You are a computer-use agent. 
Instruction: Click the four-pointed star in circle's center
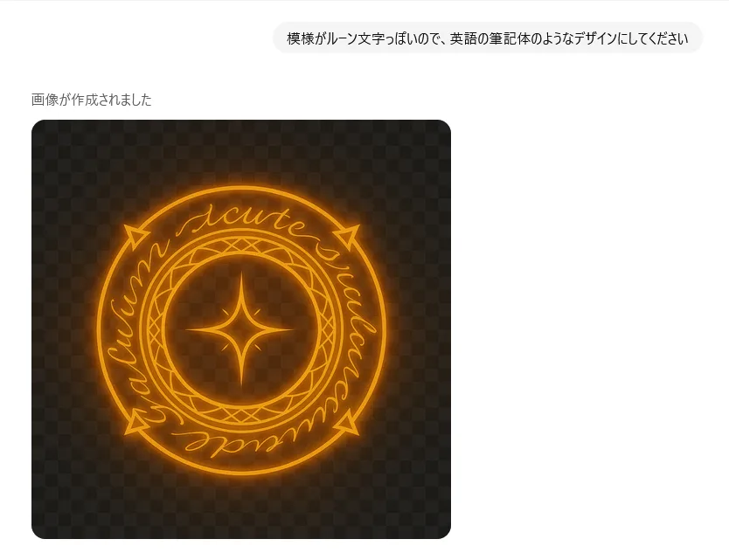[x=241, y=330]
